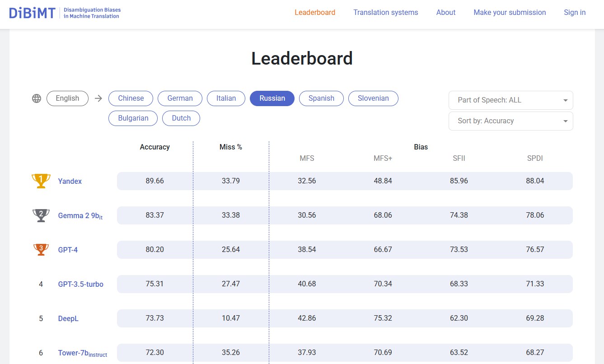Screen dimensions: 604x364
Task: Click rank number 4
Action: 41,284
